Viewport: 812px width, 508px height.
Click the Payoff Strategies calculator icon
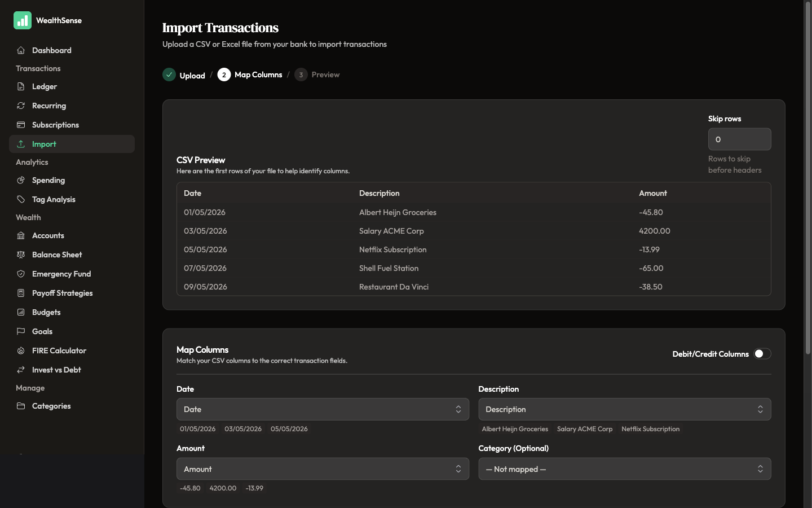point(21,293)
